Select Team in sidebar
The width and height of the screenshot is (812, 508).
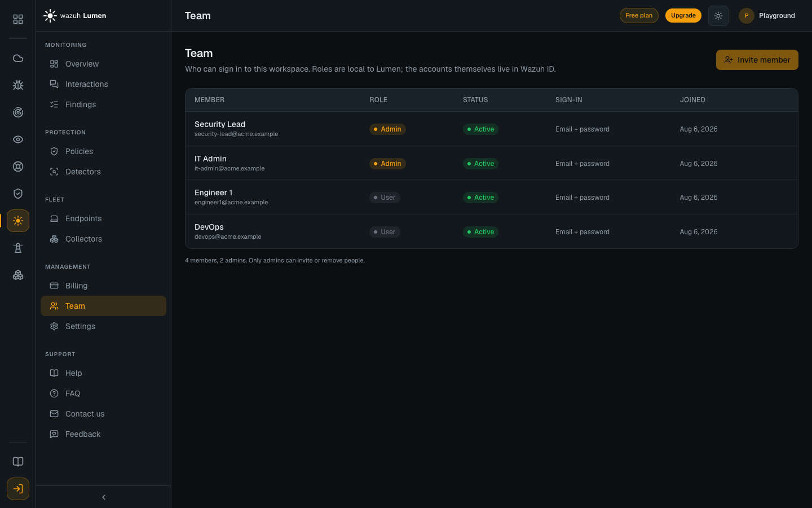pos(104,306)
